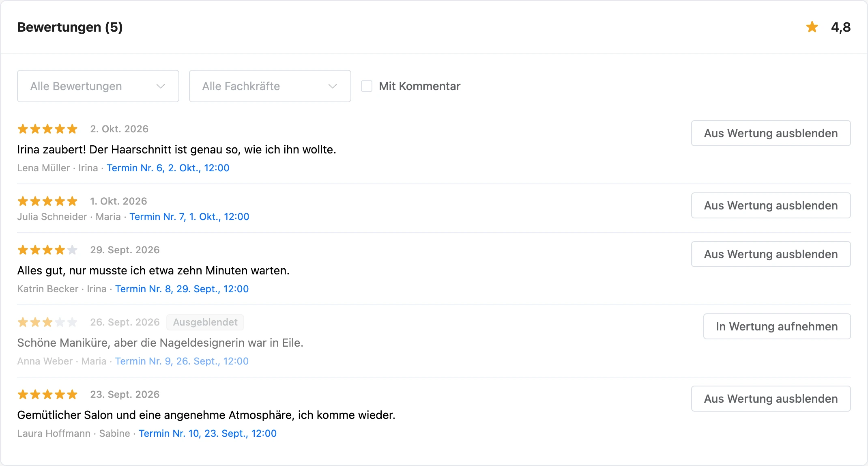Hide Lena Müller's review from rating
The image size is (868, 466).
(x=771, y=133)
